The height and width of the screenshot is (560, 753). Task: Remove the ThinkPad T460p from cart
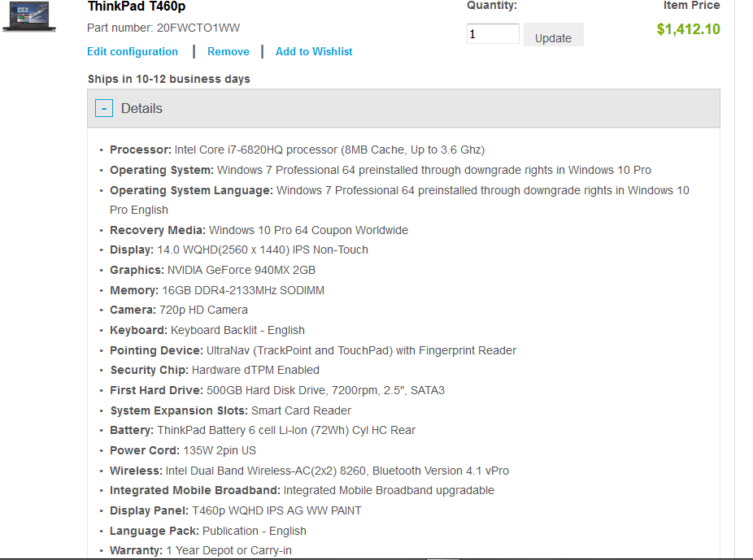click(x=229, y=52)
